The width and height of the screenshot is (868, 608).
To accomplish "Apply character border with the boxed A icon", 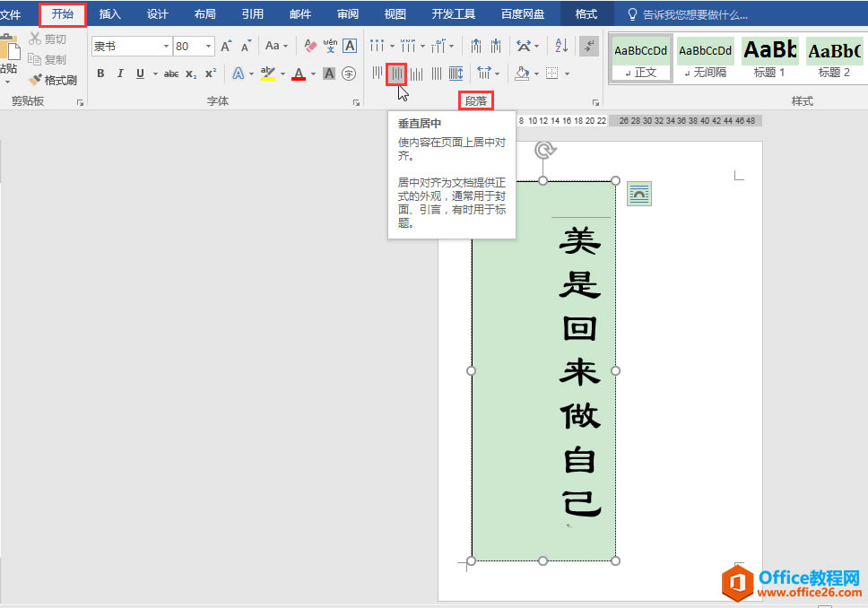I will (350, 46).
